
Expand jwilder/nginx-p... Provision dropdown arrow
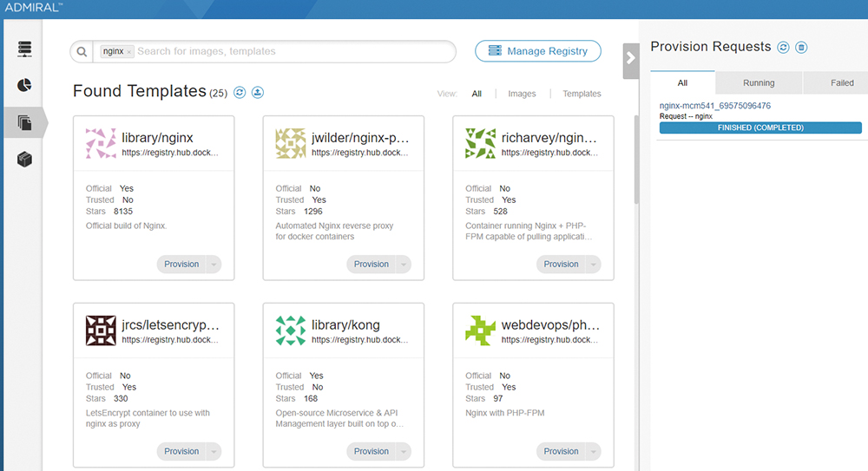coord(404,264)
